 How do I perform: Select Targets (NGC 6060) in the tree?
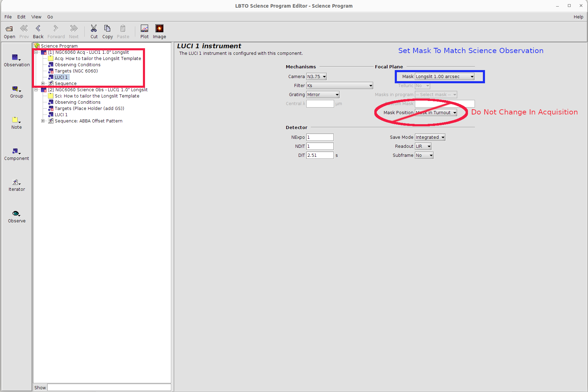pos(76,71)
